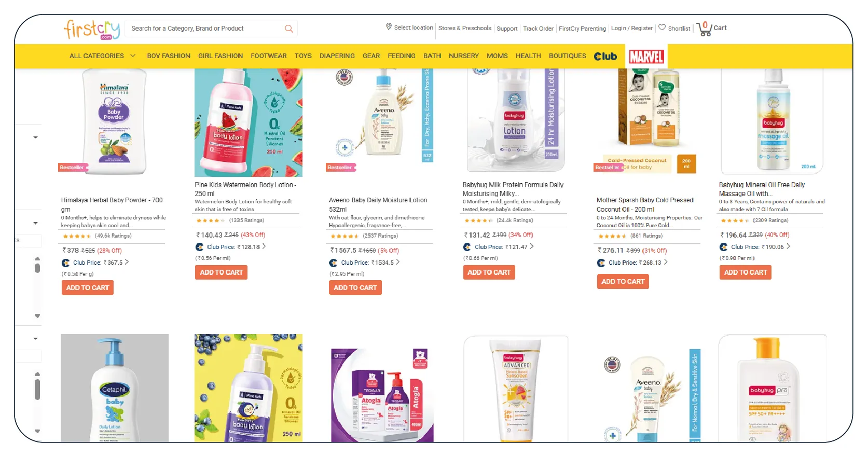Open the DIAPERING menu
Viewport: 868px width, 457px height.
click(x=337, y=56)
